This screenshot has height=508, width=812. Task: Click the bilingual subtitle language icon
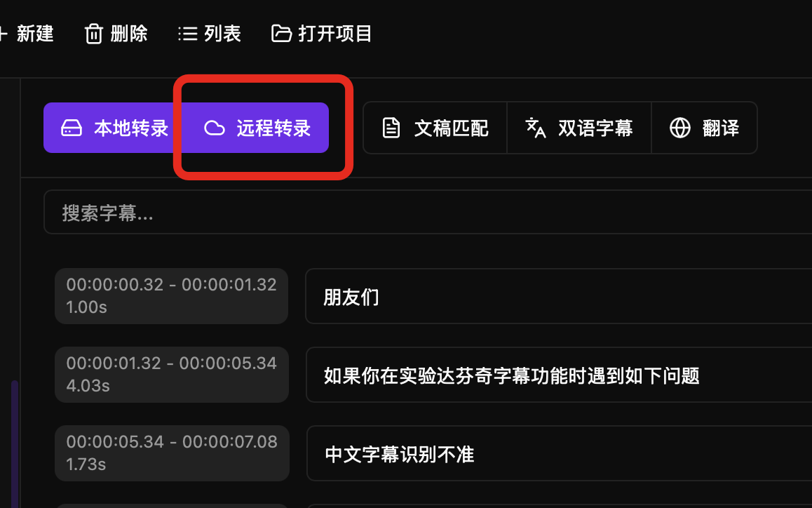[x=536, y=128]
